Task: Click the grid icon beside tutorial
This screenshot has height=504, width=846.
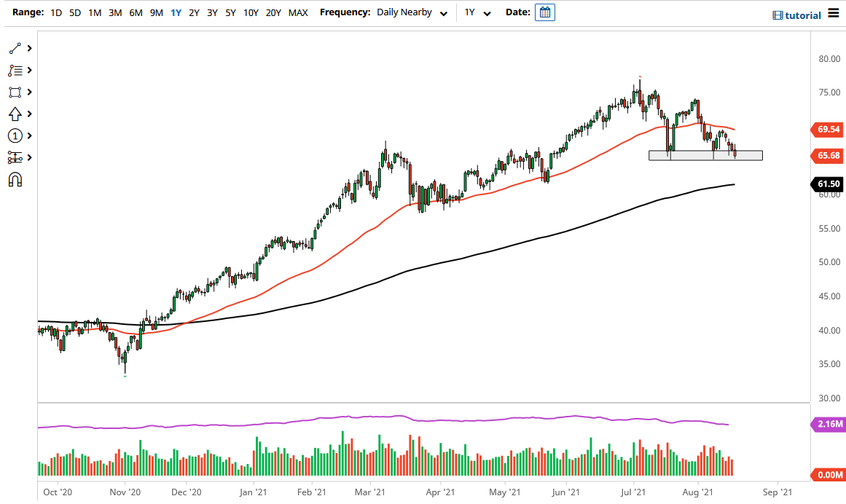Action: 777,15
